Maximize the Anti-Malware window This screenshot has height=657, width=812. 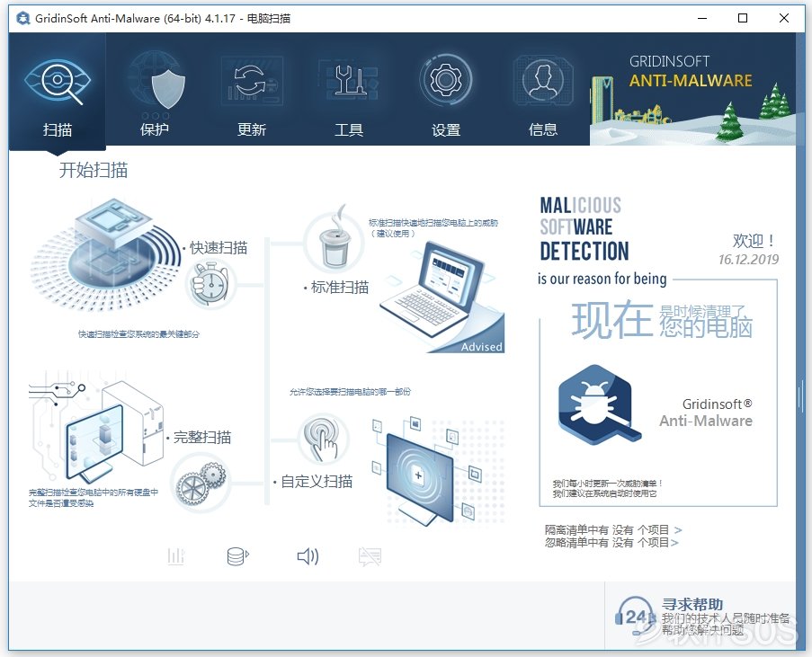(743, 19)
